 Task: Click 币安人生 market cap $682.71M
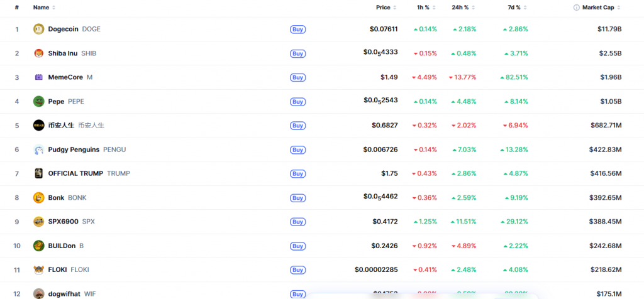pyautogui.click(x=606, y=126)
